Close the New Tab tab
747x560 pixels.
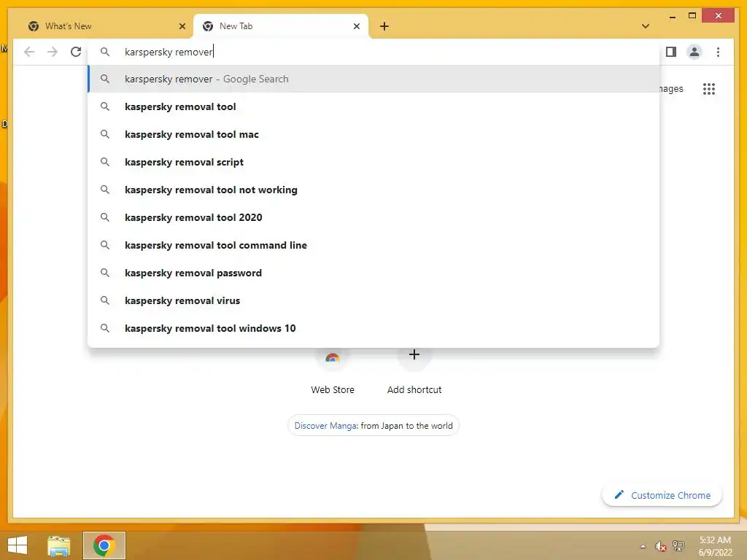[x=356, y=26]
